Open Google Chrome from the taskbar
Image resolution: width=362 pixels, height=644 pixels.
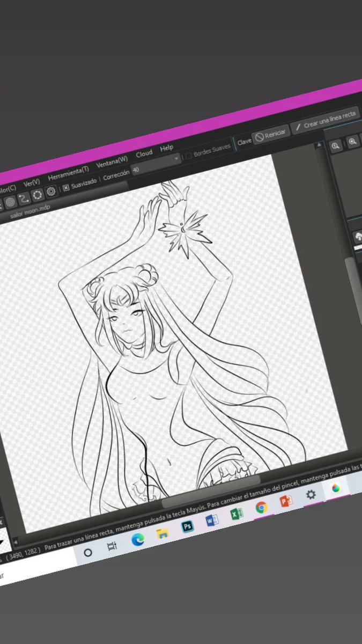click(261, 508)
